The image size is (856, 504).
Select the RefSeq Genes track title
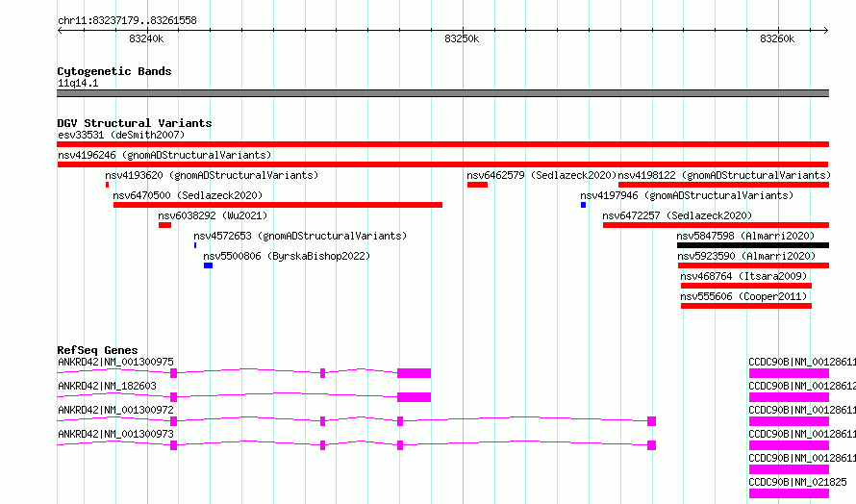[97, 350]
